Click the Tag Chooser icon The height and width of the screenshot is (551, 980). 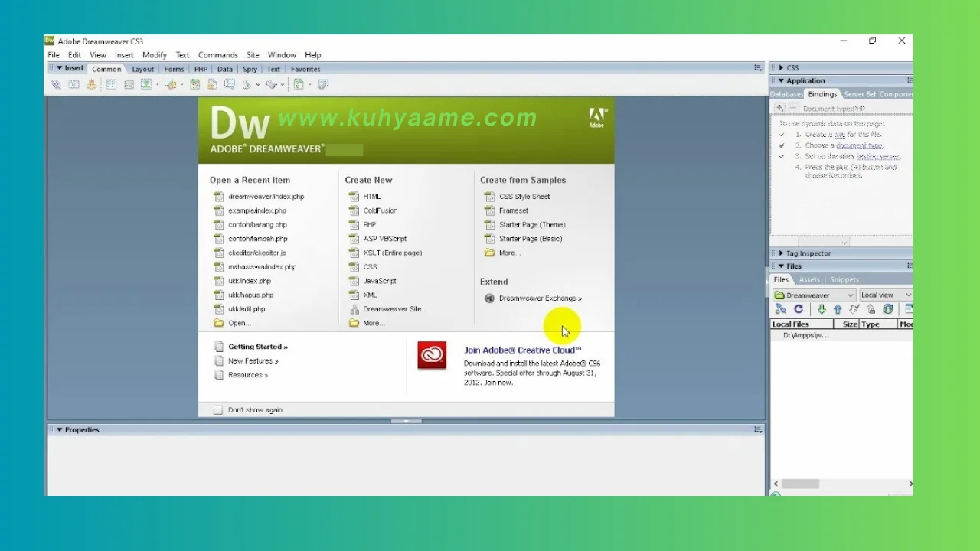323,85
